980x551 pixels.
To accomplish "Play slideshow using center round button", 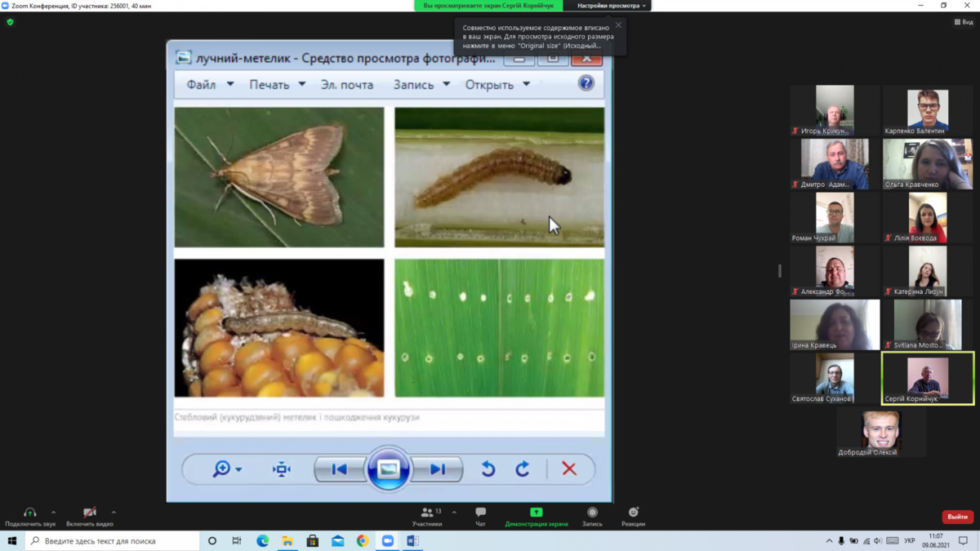I will (x=389, y=469).
